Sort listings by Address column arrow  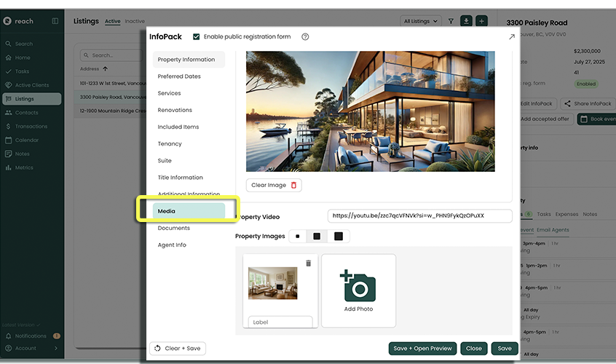[x=106, y=69]
